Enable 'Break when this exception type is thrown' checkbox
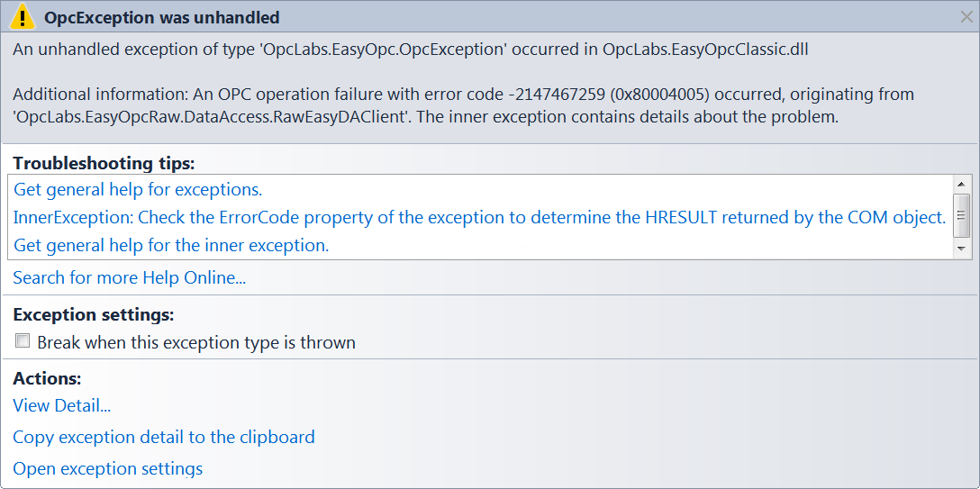Image resolution: width=980 pixels, height=489 pixels. (23, 341)
